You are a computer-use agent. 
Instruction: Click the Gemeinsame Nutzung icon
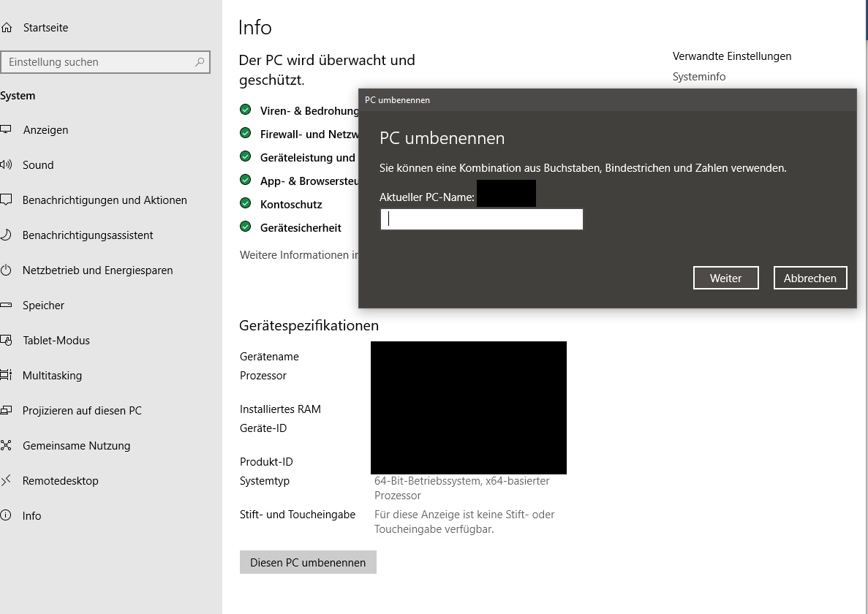click(x=6, y=445)
